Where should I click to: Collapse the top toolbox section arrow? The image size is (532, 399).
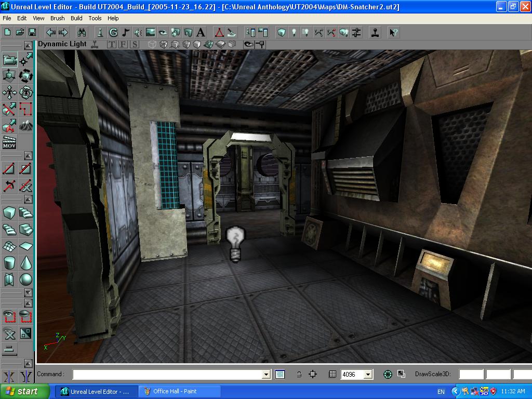[x=28, y=46]
